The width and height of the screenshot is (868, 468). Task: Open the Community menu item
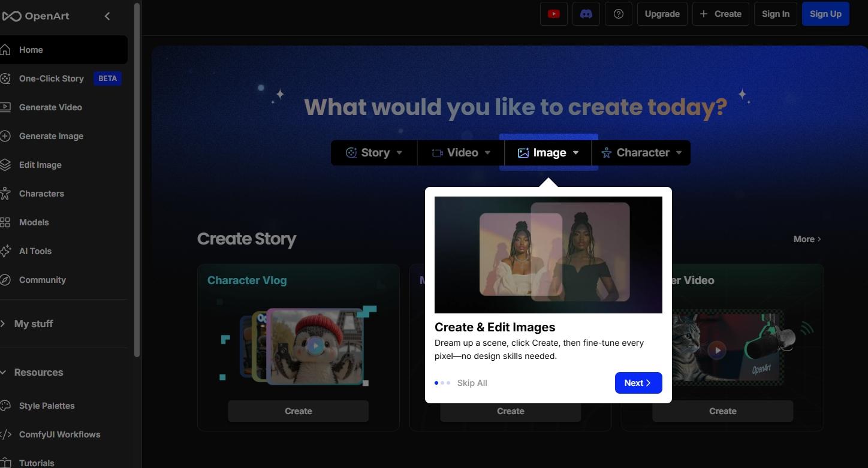coord(43,280)
